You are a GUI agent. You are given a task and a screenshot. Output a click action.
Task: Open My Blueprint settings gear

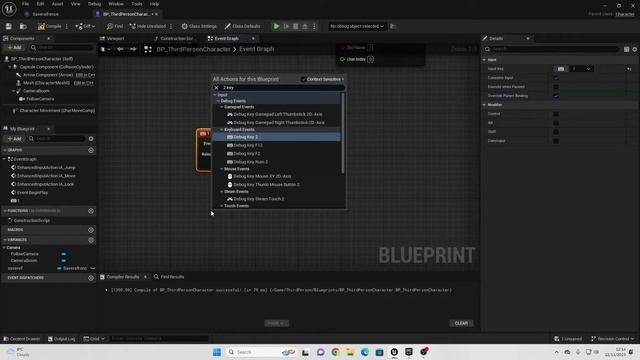tap(91, 139)
